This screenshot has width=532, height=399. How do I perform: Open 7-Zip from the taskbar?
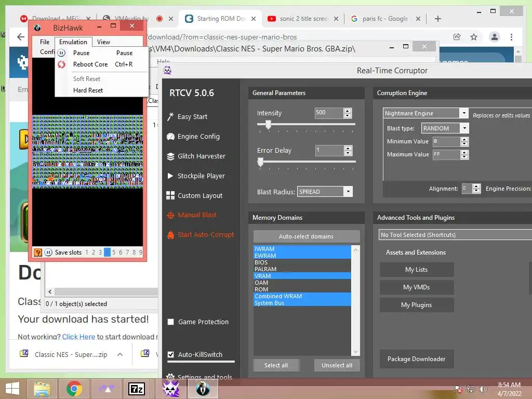click(x=137, y=389)
